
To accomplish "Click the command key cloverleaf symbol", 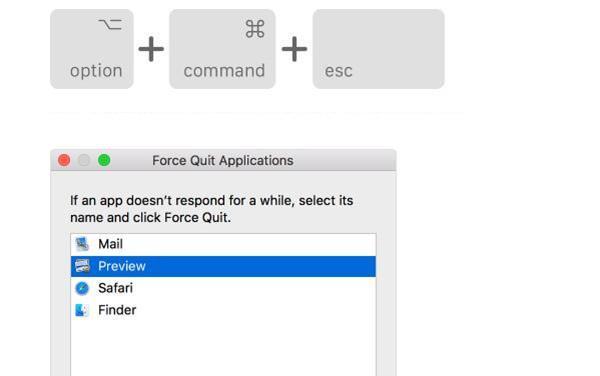I will click(255, 29).
